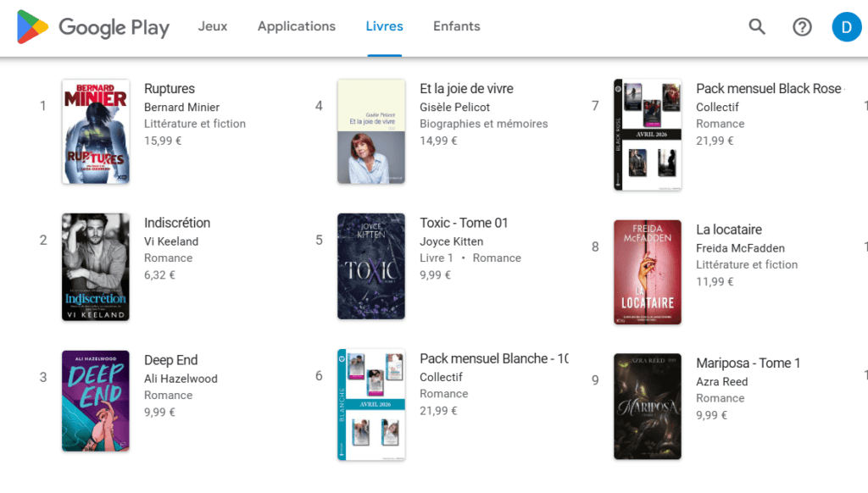Open the profile avatar with letter D
Viewport: 868px width, 493px height.
pyautogui.click(x=846, y=26)
